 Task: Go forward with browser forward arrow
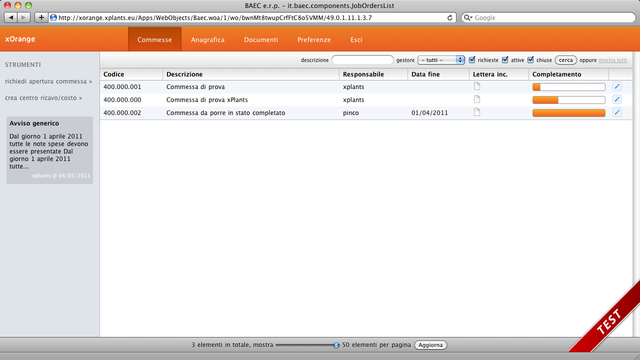click(x=24, y=18)
